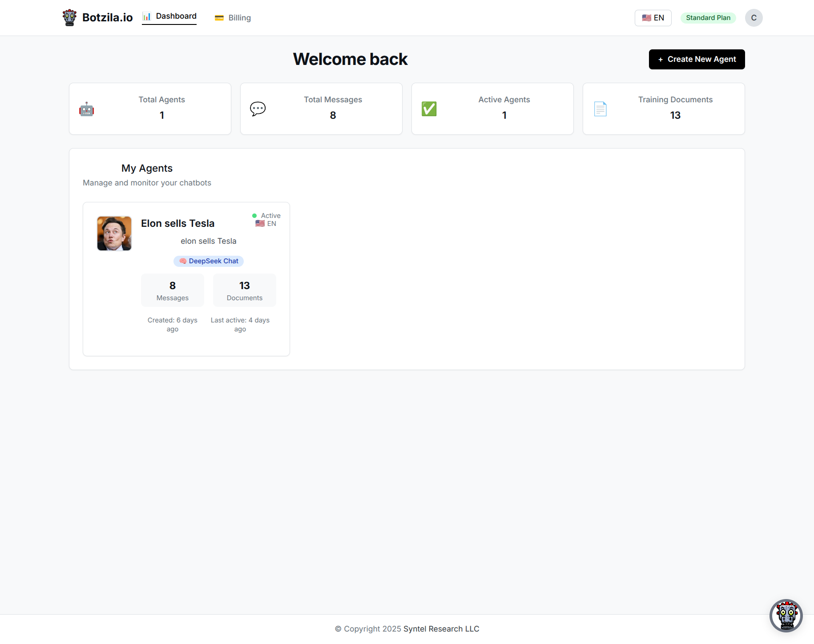Viewport: 814px width, 644px height.
Task: Click the US flag in language selector
Action: (x=647, y=18)
